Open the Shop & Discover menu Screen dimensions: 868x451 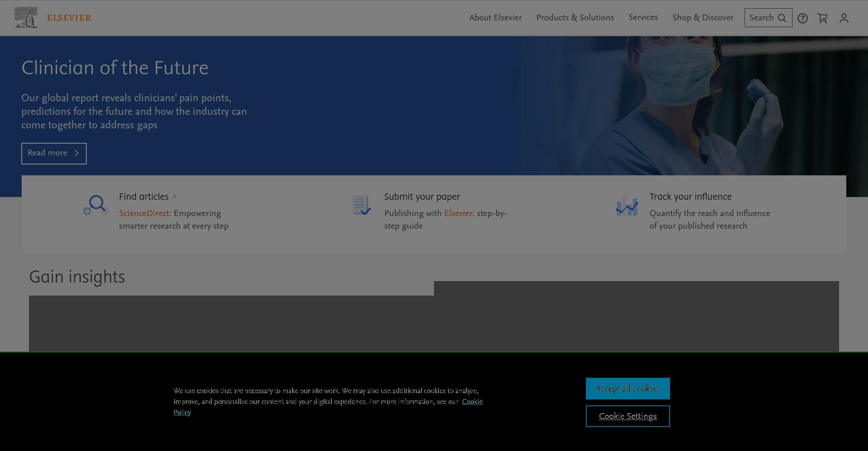click(703, 18)
